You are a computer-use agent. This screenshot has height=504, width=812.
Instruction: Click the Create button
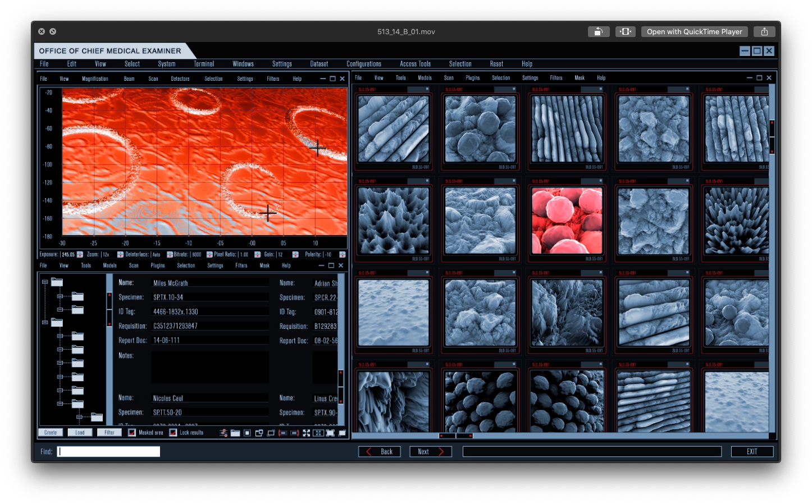(51, 433)
